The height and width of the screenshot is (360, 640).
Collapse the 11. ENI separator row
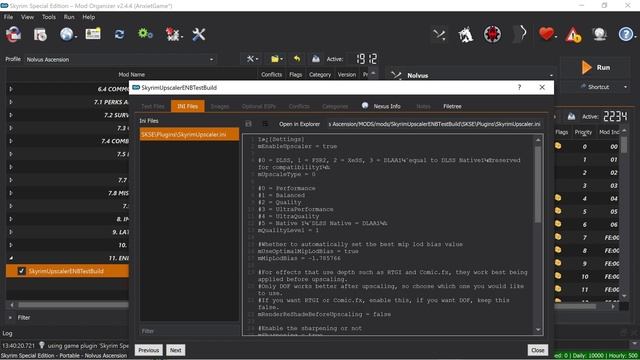(x=11, y=258)
